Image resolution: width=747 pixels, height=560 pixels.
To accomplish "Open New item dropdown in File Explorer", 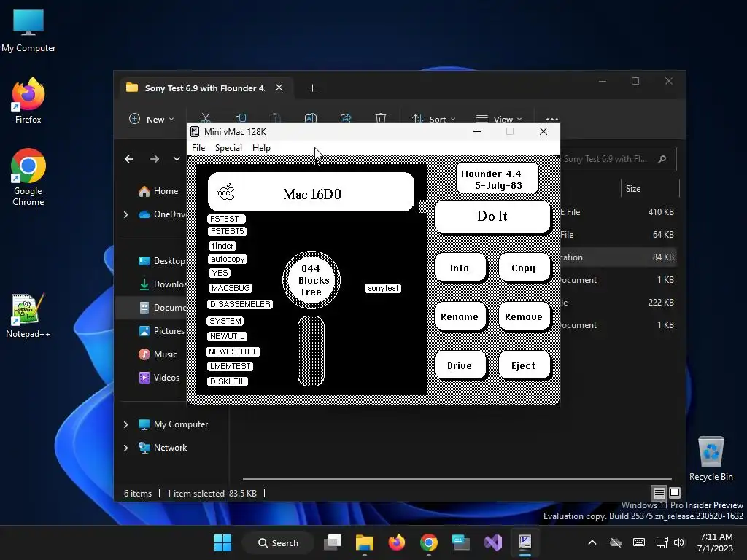I will (152, 119).
